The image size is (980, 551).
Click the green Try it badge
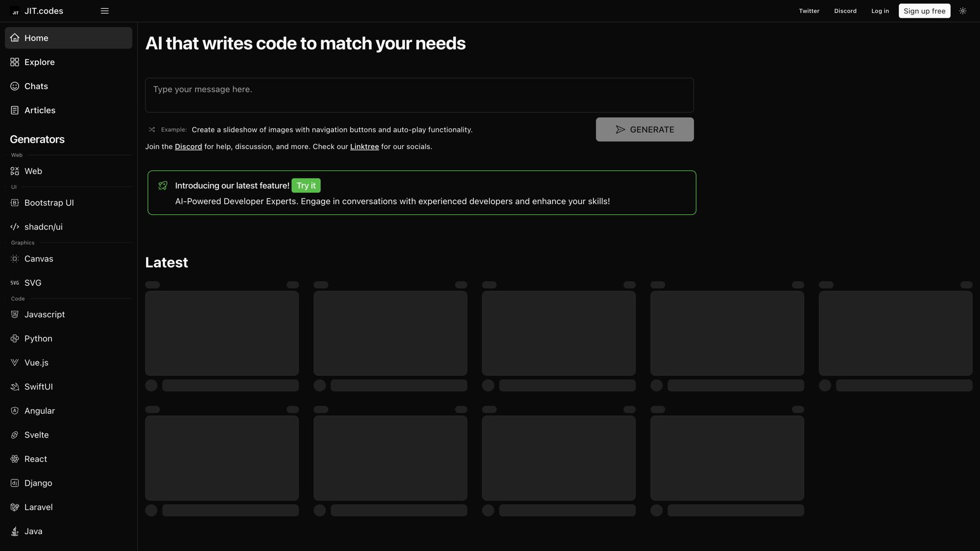(x=306, y=185)
